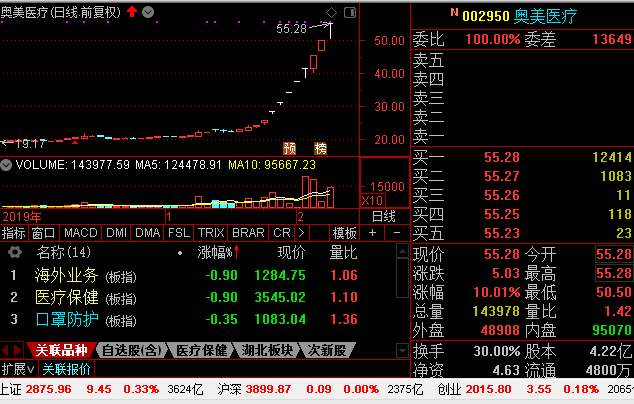Click 换手 value 30.00%
Image resolution: width=634 pixels, height=404 pixels.
[497, 351]
